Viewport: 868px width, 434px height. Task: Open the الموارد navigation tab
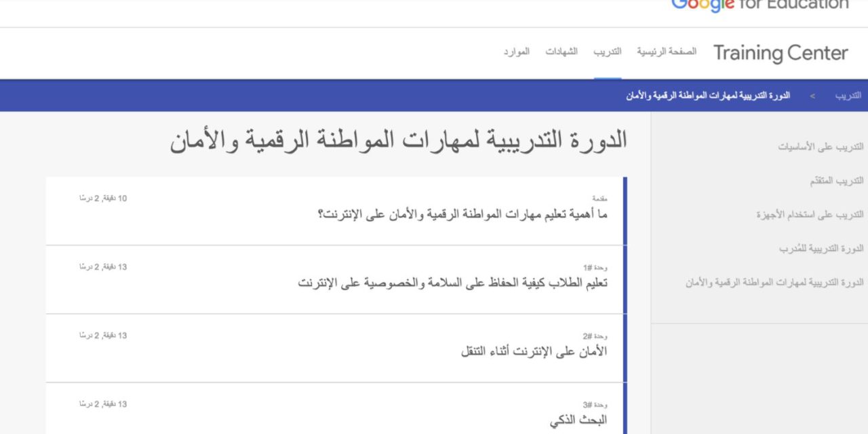coord(516,52)
